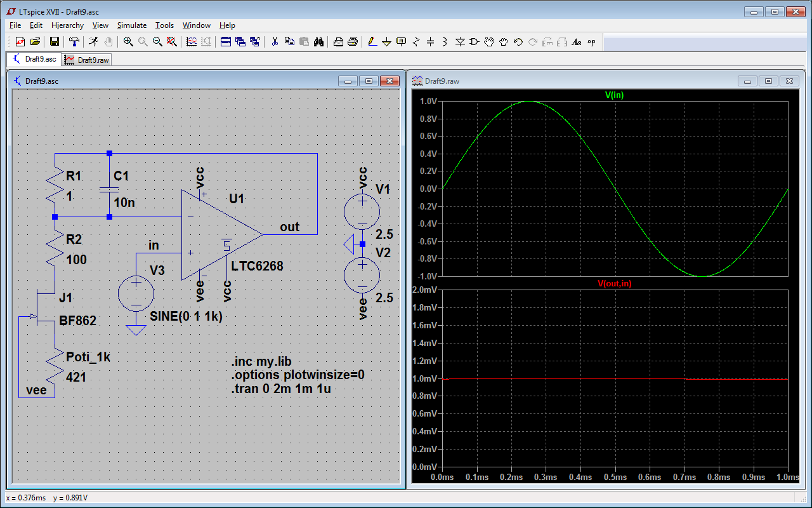Open the Help menu
The image size is (812, 508).
[227, 25]
